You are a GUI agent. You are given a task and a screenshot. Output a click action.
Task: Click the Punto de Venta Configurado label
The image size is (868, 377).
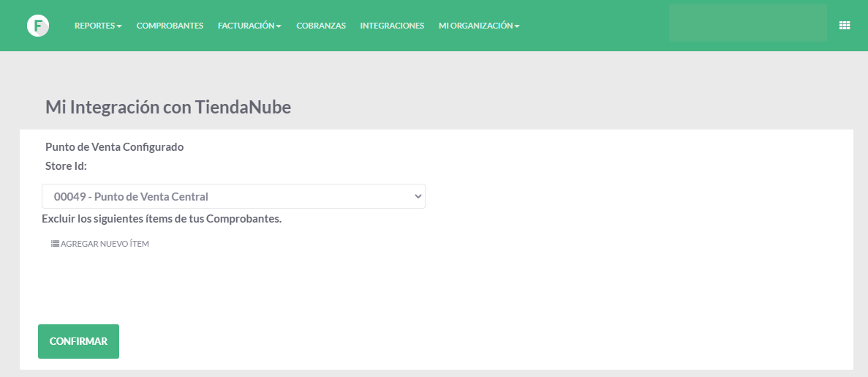coord(115,147)
